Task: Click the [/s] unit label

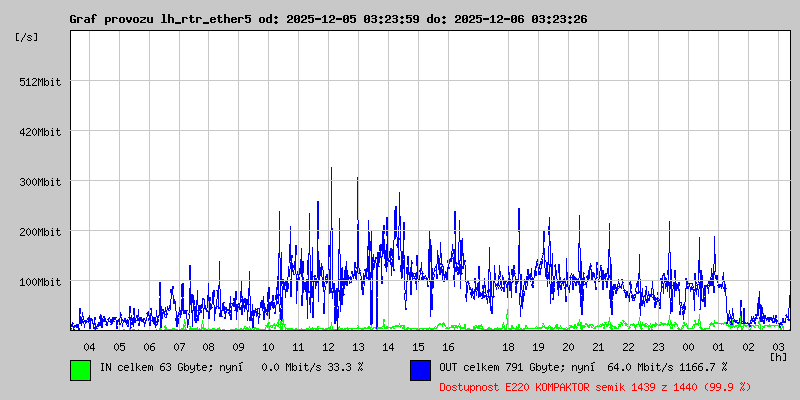Action: (27, 37)
